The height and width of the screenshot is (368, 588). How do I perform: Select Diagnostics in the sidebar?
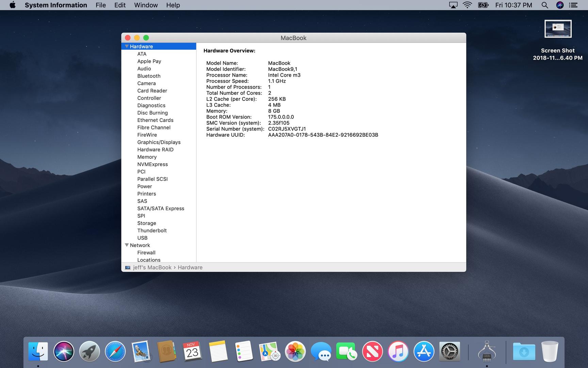(x=151, y=106)
